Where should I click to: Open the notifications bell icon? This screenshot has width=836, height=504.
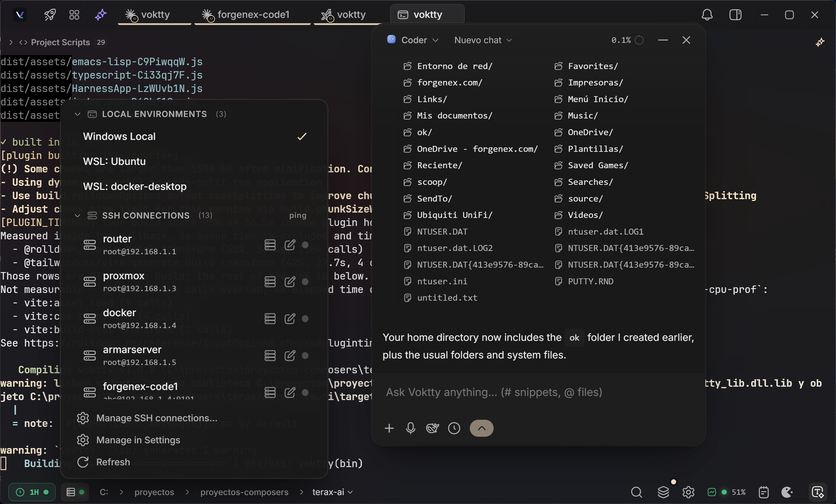707,15
